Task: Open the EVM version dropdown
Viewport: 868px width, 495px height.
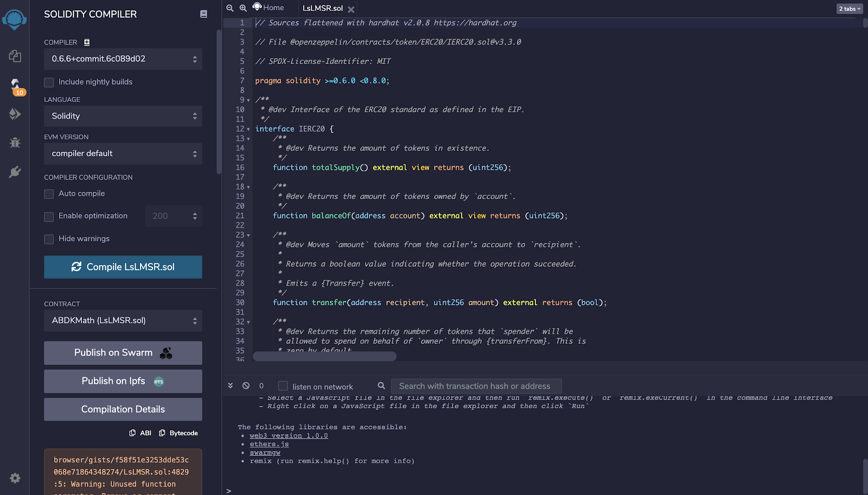Action: coord(123,153)
